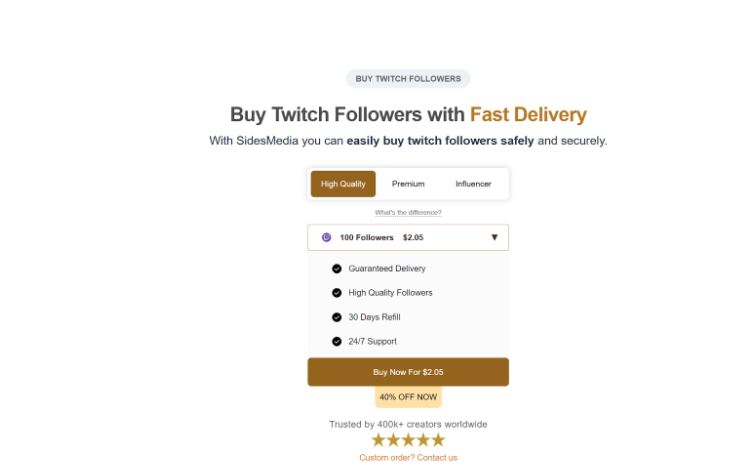Select the High Quality tab

click(343, 184)
